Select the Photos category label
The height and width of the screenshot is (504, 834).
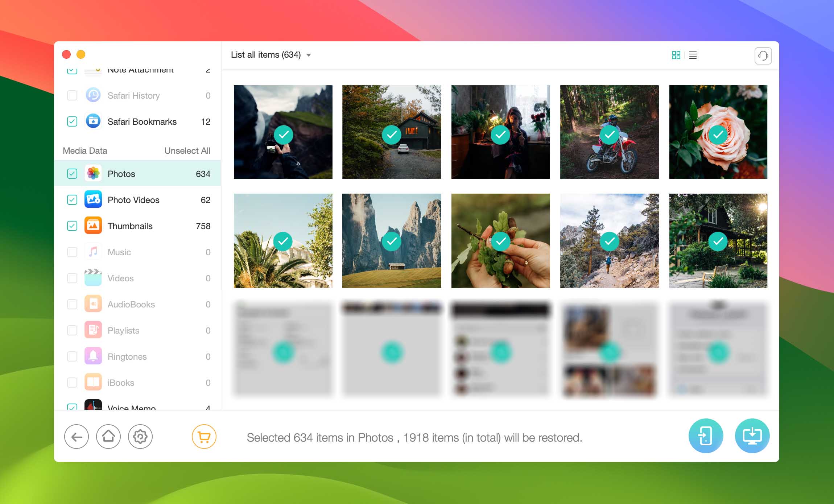tap(121, 174)
